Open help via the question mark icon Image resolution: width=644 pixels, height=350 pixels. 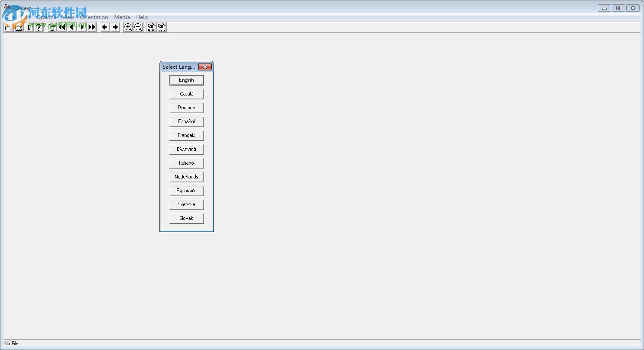click(x=39, y=27)
